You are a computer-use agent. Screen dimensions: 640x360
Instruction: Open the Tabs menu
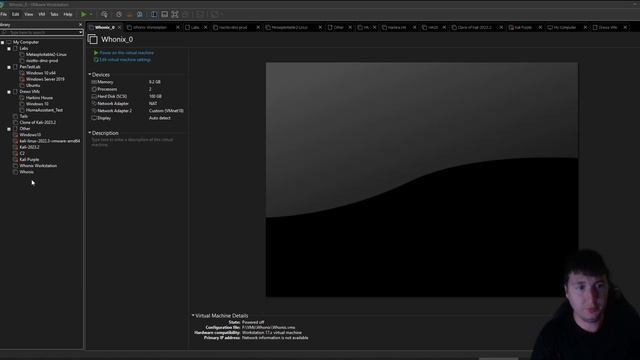tap(54, 14)
